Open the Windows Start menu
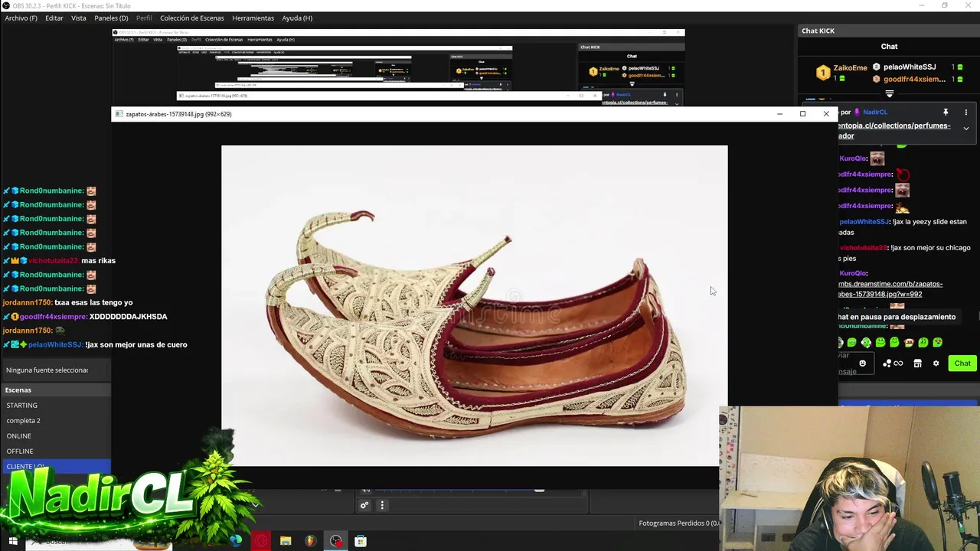Image resolution: width=980 pixels, height=551 pixels. pos(12,541)
